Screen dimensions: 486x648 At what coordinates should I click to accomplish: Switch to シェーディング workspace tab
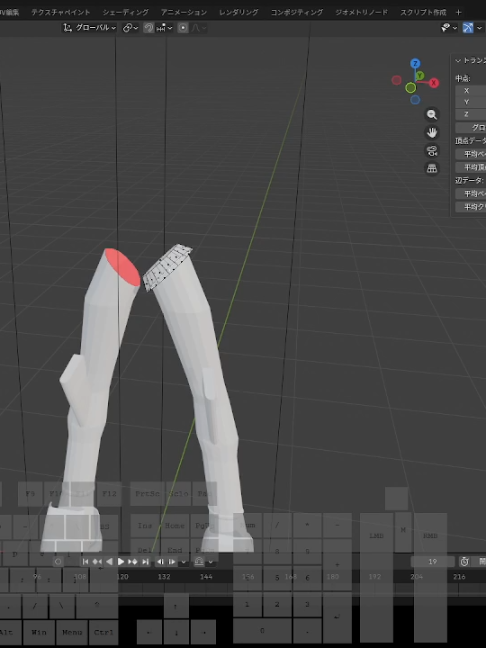click(x=126, y=12)
